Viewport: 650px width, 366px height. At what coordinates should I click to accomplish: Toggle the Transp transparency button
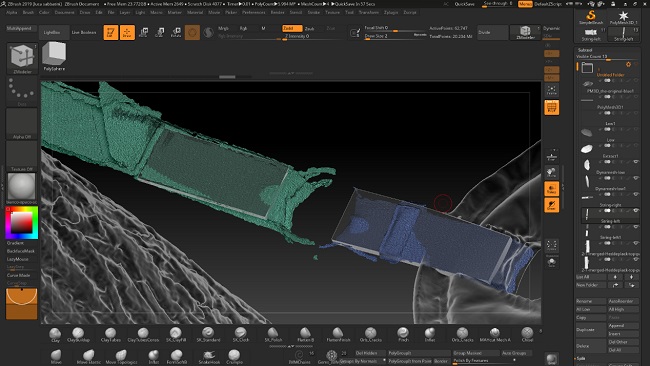click(552, 189)
